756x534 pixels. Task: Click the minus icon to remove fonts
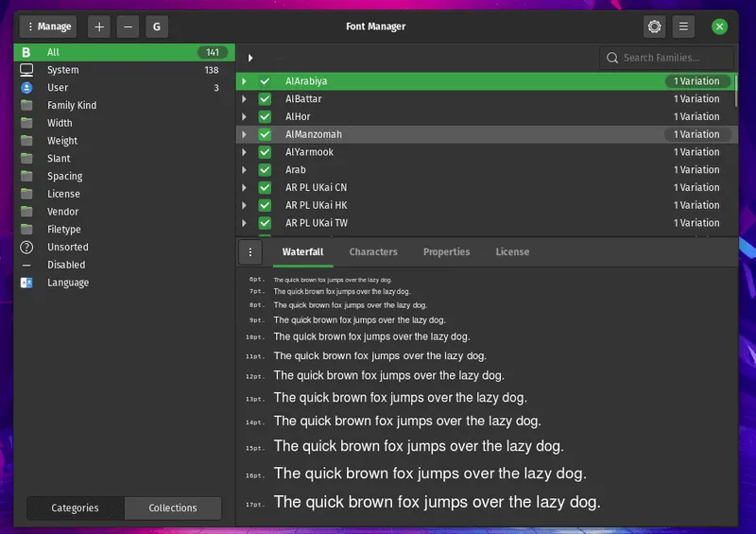pos(129,26)
